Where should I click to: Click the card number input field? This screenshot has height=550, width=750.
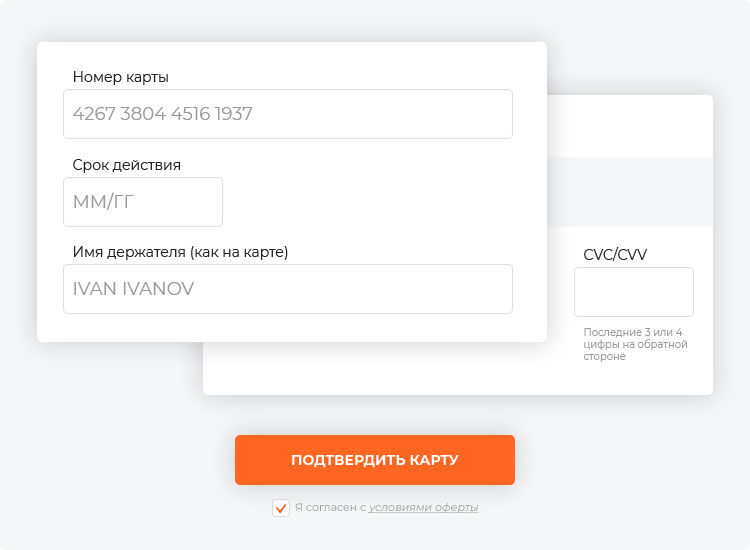(288, 114)
